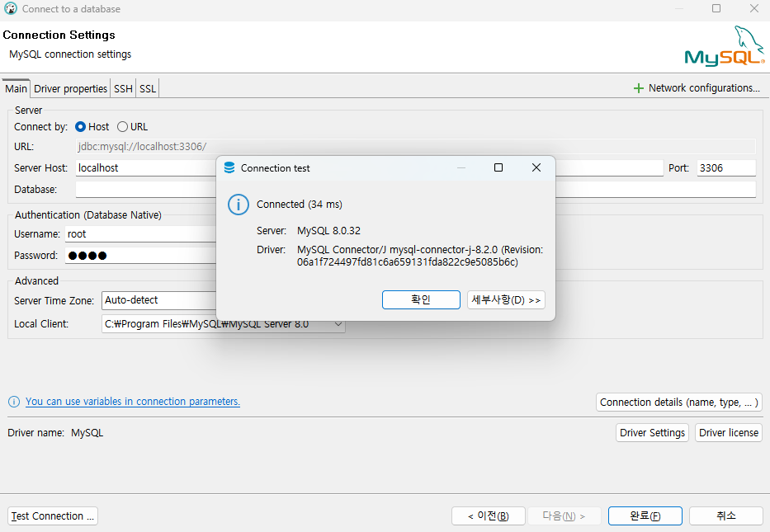Select the URL radio button

122,127
